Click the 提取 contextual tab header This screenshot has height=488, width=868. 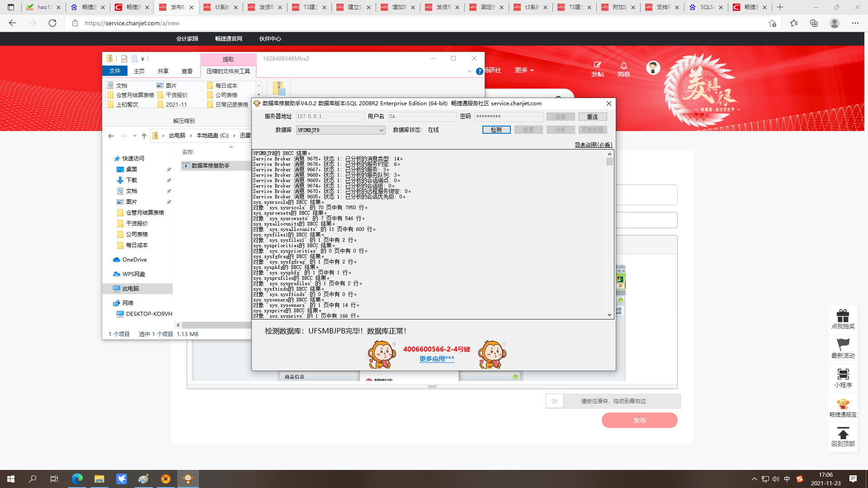228,59
